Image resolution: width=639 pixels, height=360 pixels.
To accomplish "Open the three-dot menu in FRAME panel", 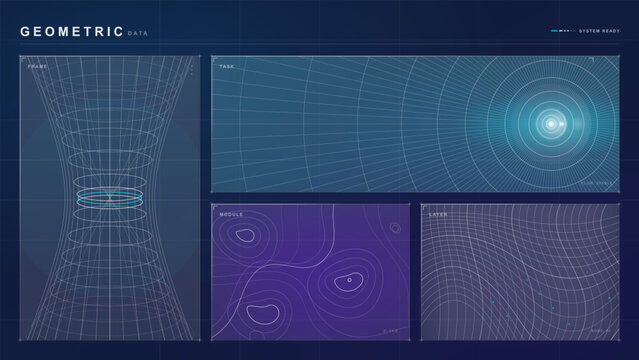I will tap(192, 70).
